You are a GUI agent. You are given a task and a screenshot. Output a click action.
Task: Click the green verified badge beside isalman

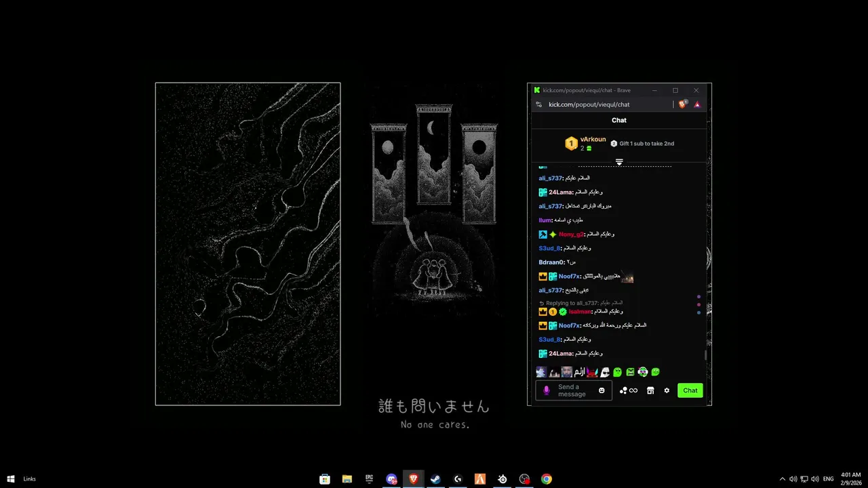click(x=563, y=312)
